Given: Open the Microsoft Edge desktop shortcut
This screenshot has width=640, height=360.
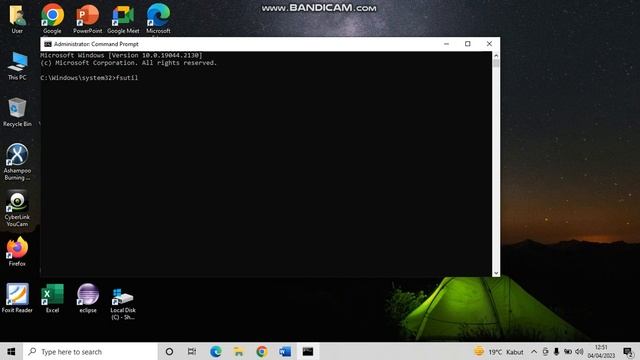Looking at the screenshot, I should pyautogui.click(x=158, y=18).
